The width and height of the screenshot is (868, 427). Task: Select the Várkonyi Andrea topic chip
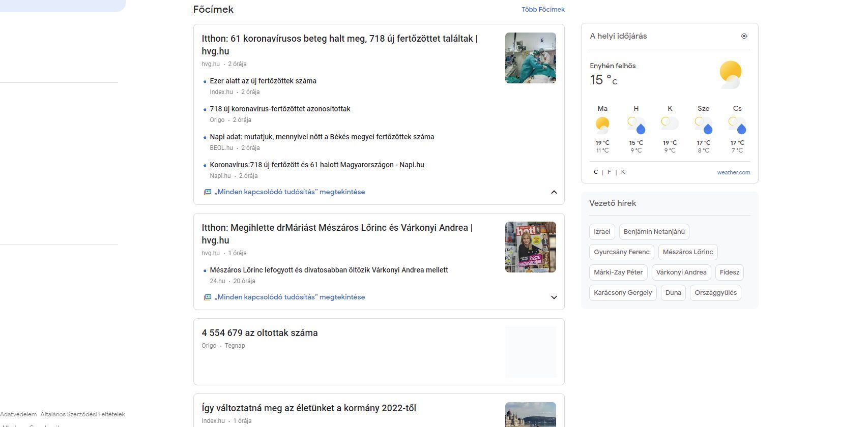681,272
